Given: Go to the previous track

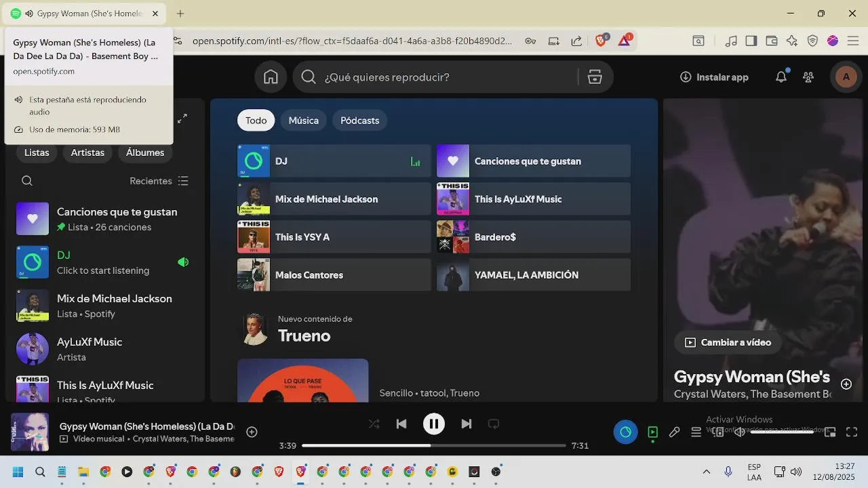Looking at the screenshot, I should coord(401,424).
